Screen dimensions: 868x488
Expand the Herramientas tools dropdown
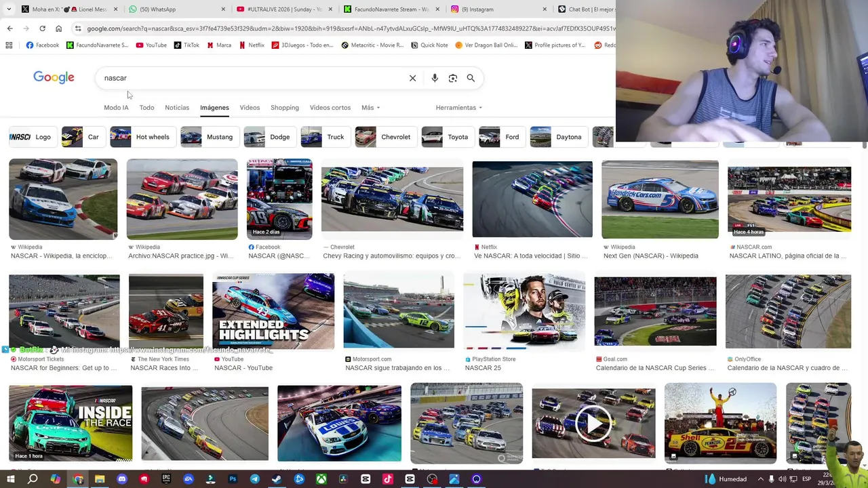pyautogui.click(x=459, y=108)
